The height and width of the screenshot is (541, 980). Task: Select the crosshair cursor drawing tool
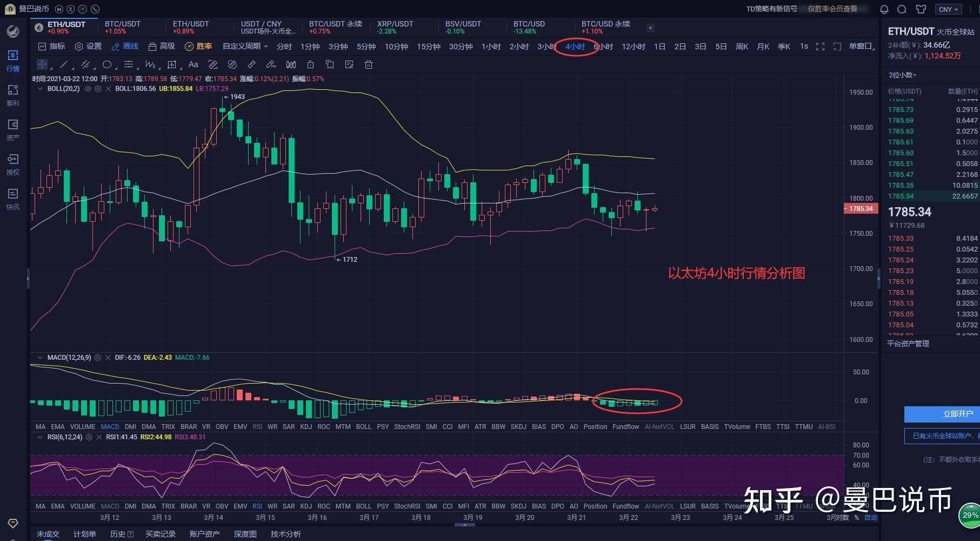(42, 65)
